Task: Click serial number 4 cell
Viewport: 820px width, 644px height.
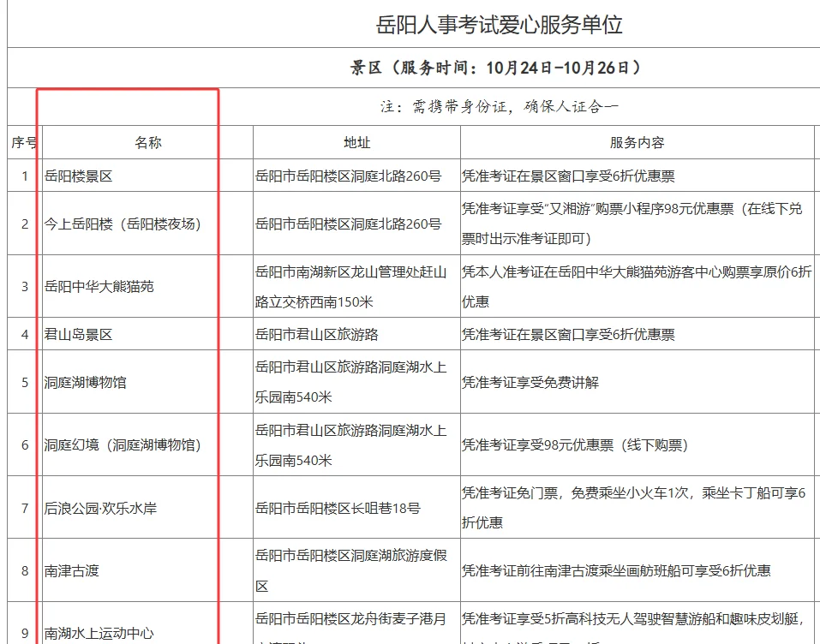Action: [x=25, y=334]
